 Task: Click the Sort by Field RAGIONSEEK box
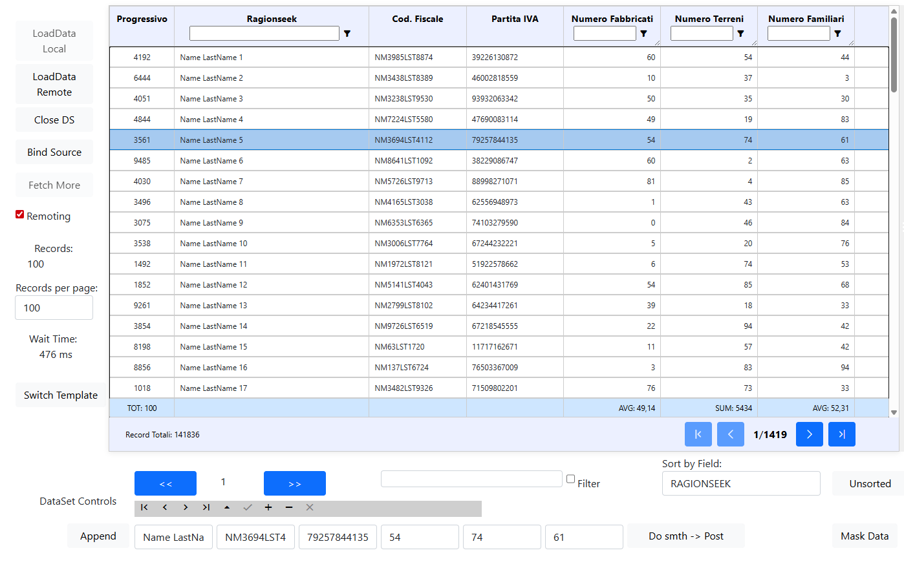click(740, 483)
